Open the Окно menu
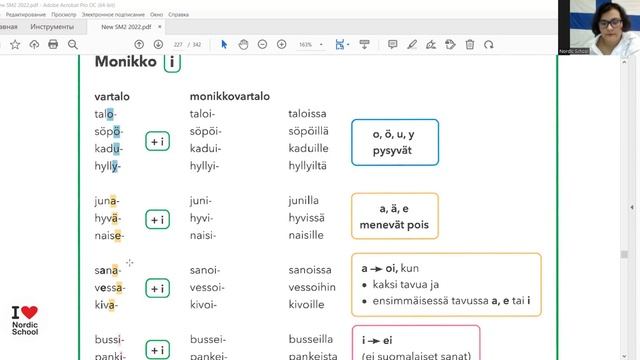This screenshot has width=640, height=360. click(156, 15)
